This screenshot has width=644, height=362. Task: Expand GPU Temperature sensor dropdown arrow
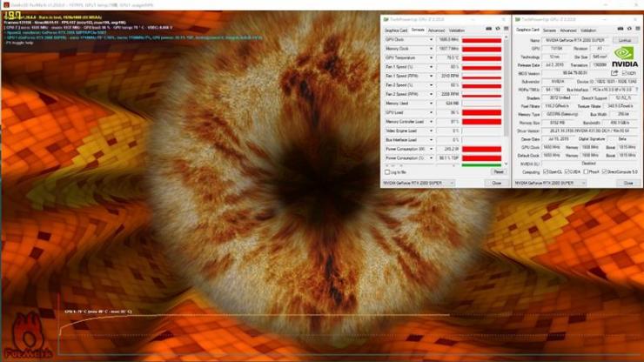pyautogui.click(x=432, y=58)
